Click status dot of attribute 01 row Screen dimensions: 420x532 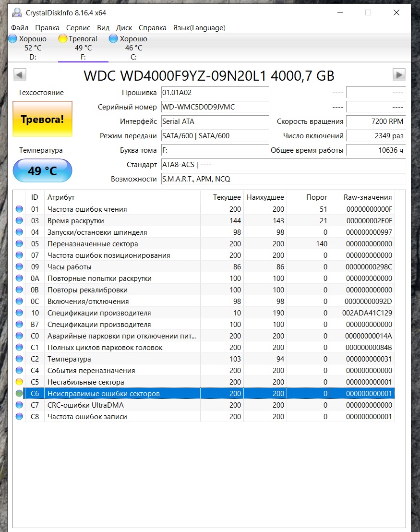[x=19, y=209]
